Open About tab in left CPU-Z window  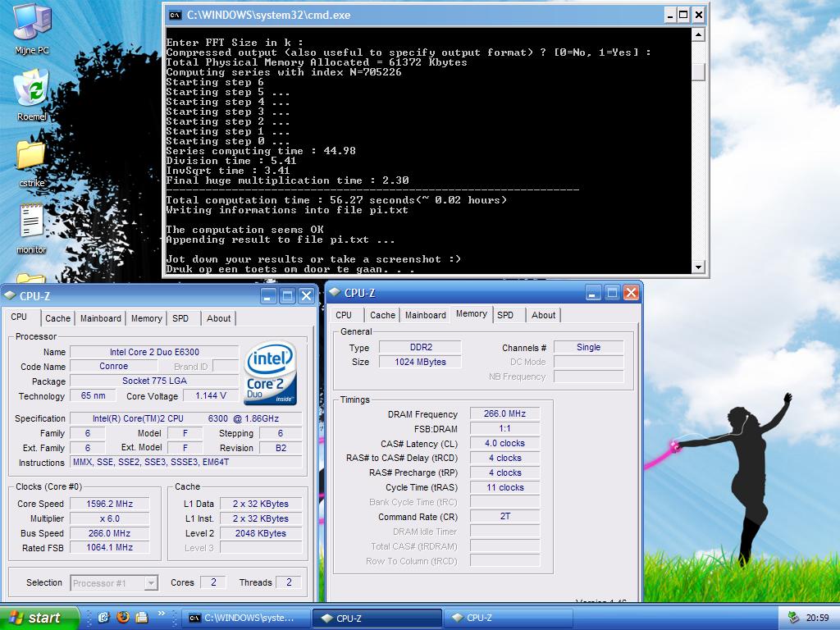[x=218, y=318]
